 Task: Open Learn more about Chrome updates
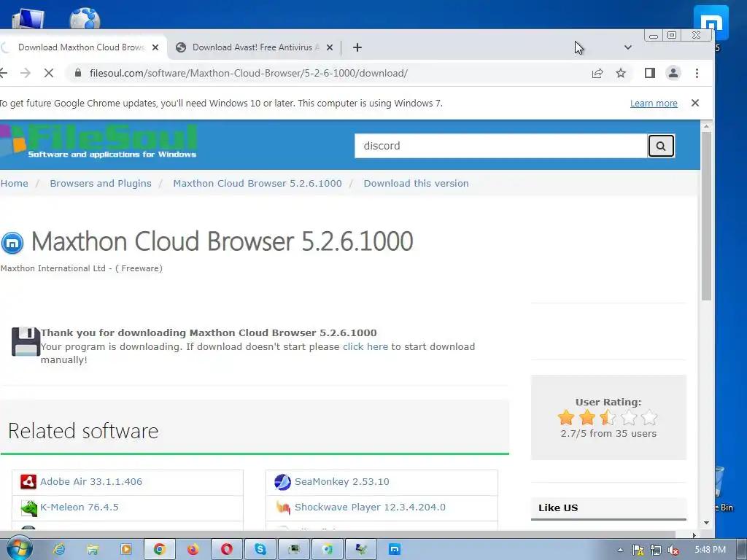click(x=654, y=104)
